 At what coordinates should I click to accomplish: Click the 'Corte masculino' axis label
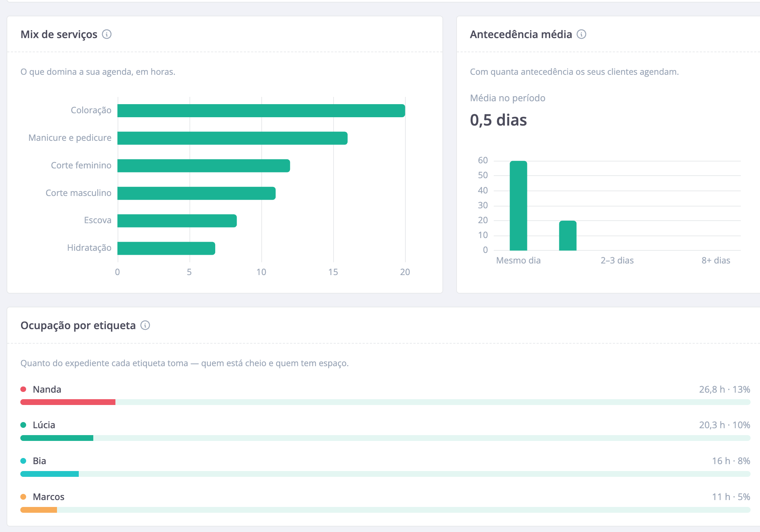[78, 193]
